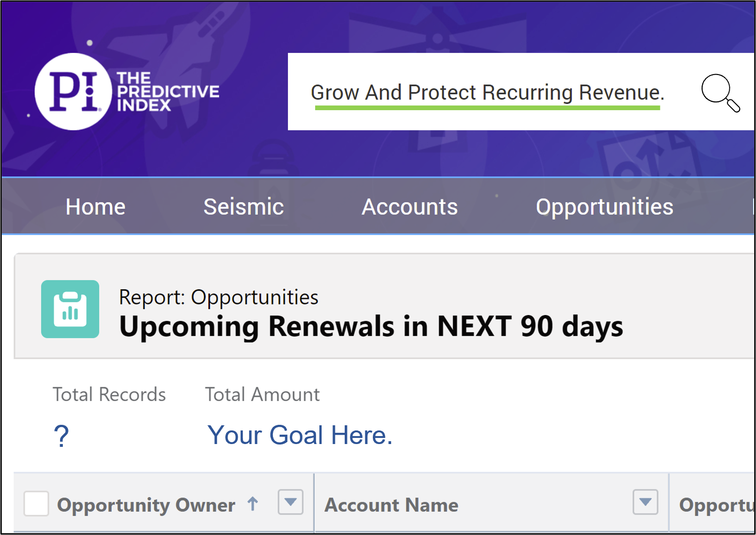Viewport: 756px width, 535px height.
Task: Click the Upcoming Renewals in NEXT 90 days title
Action: (371, 326)
